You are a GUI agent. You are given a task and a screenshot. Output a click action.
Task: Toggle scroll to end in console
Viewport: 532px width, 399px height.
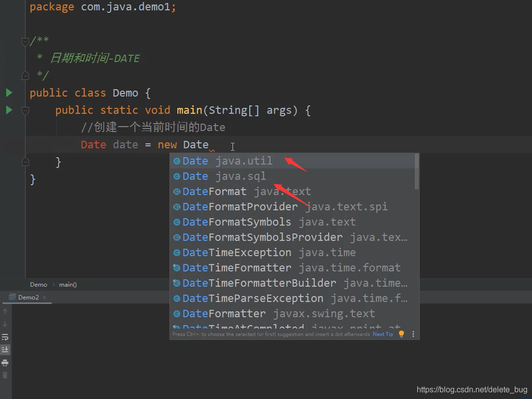(5, 349)
